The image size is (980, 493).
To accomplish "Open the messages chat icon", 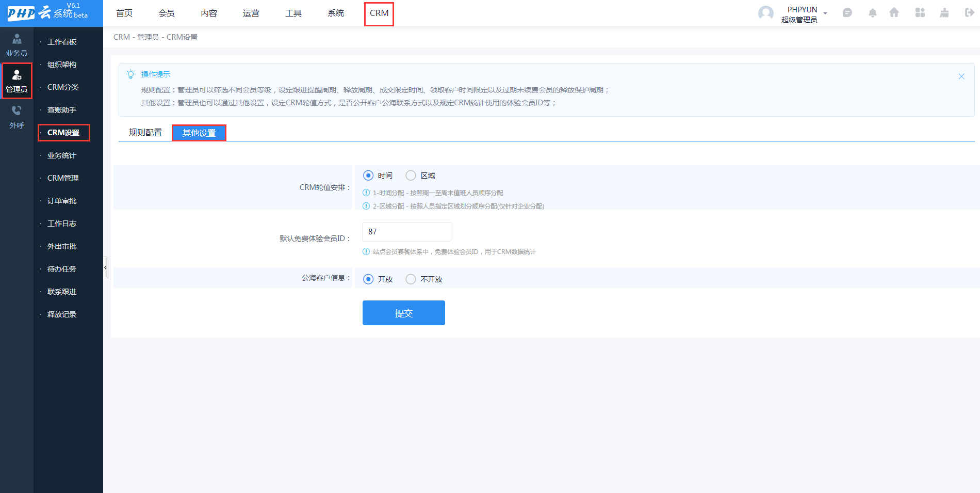I will pyautogui.click(x=847, y=13).
